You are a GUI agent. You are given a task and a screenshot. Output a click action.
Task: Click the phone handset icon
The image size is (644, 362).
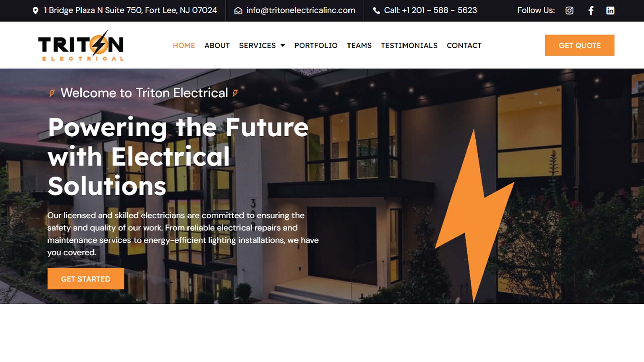[x=377, y=11]
